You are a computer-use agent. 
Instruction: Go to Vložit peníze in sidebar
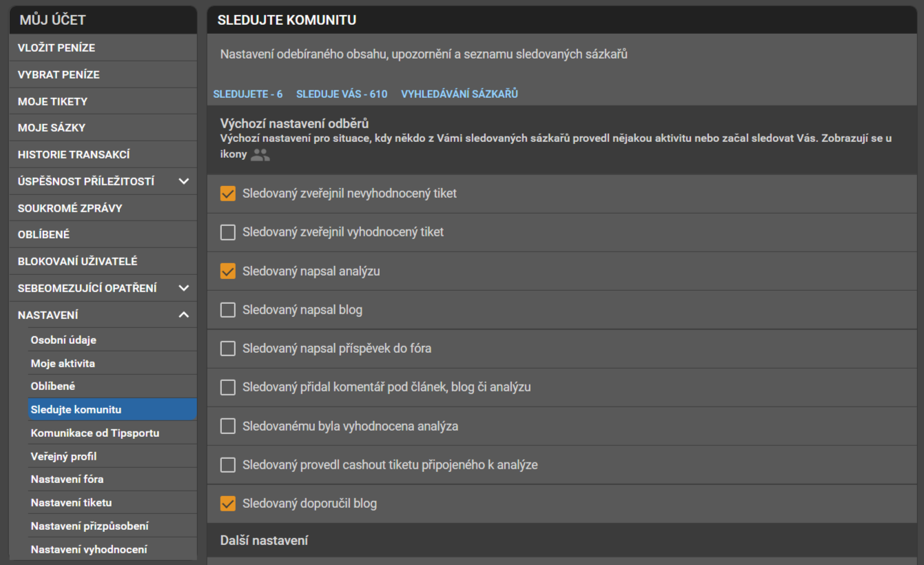(57, 48)
